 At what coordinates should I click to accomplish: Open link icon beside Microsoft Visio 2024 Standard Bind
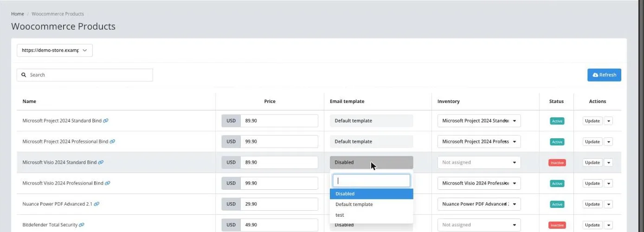101,162
